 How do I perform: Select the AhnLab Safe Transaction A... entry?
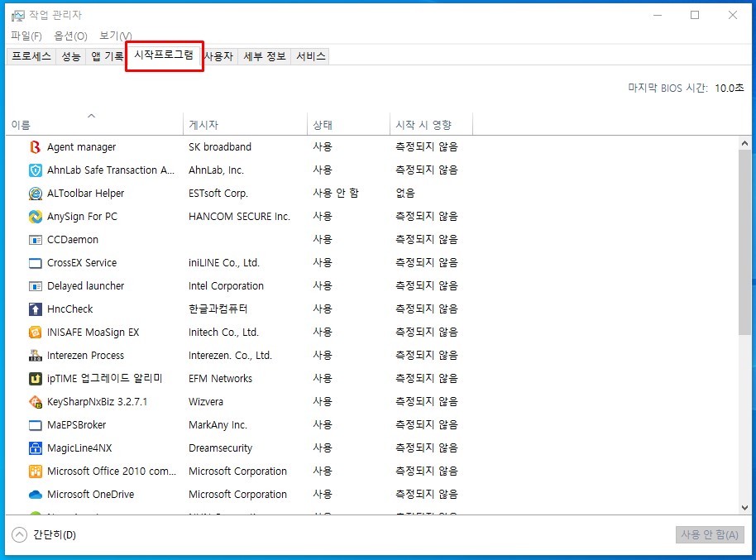(110, 170)
